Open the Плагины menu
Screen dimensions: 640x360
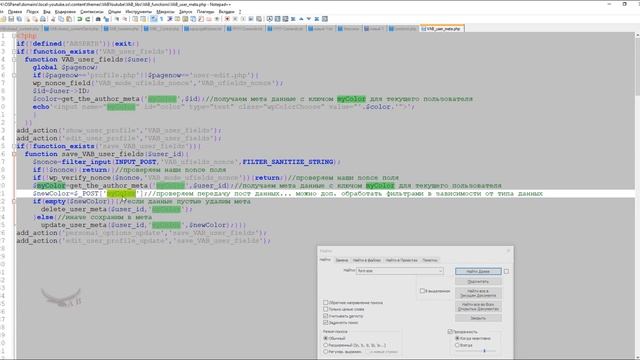205,12
